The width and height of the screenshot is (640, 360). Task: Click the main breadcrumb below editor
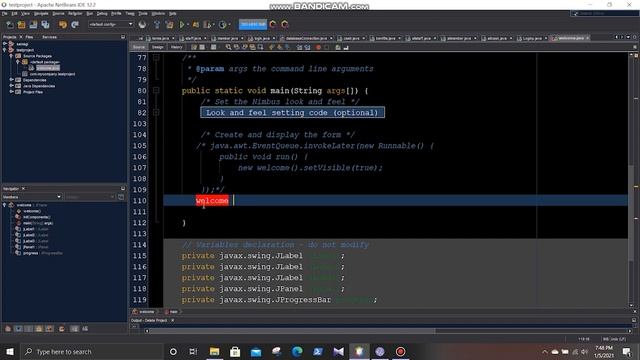[x=171, y=312]
